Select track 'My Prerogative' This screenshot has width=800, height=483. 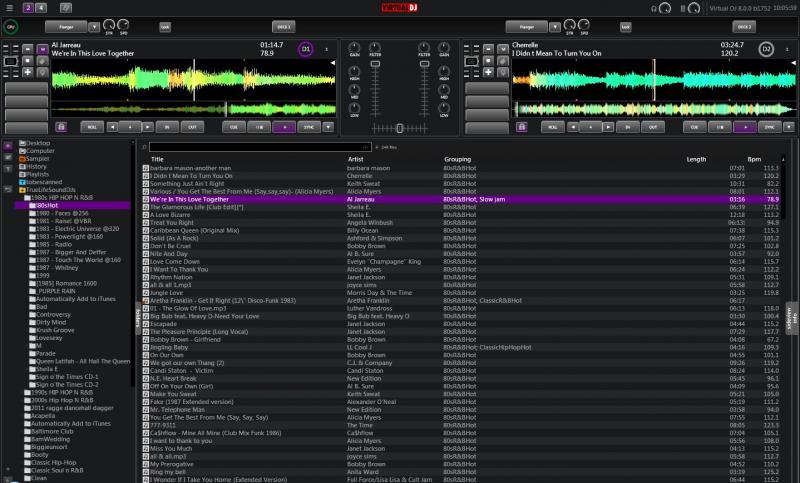pyautogui.click(x=171, y=464)
